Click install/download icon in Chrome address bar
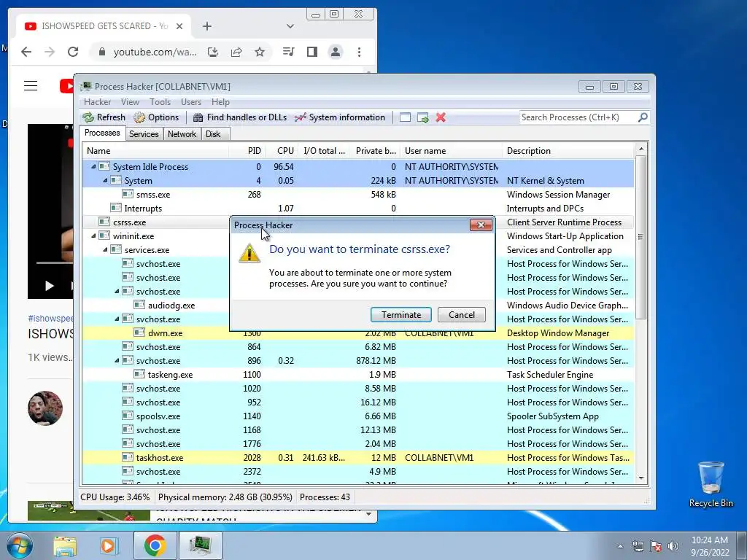The width and height of the screenshot is (747, 560). (x=213, y=52)
